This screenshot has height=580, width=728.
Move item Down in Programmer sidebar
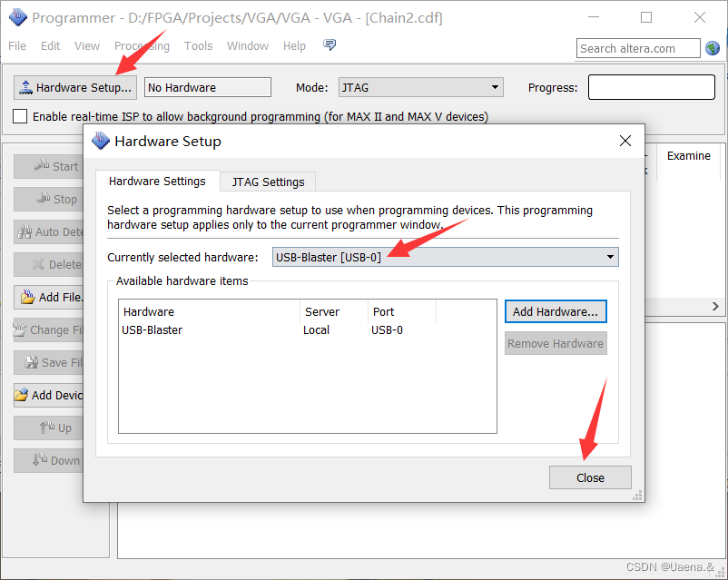tap(49, 461)
